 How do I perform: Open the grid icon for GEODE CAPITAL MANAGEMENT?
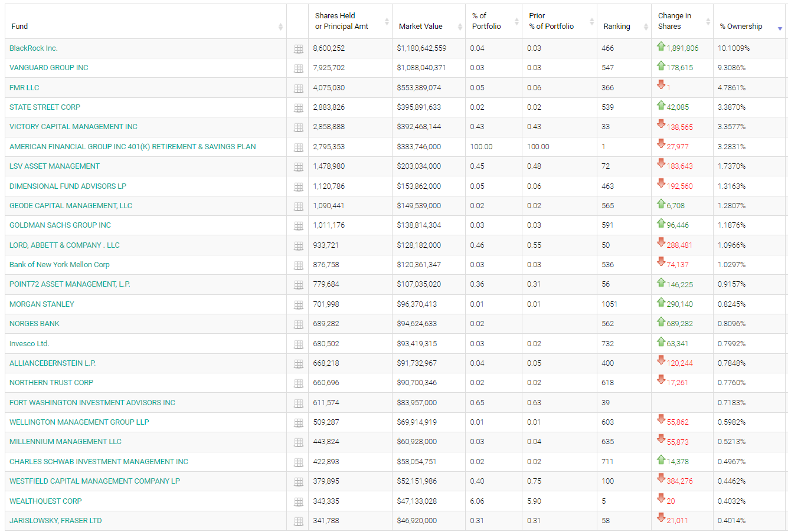(x=299, y=206)
